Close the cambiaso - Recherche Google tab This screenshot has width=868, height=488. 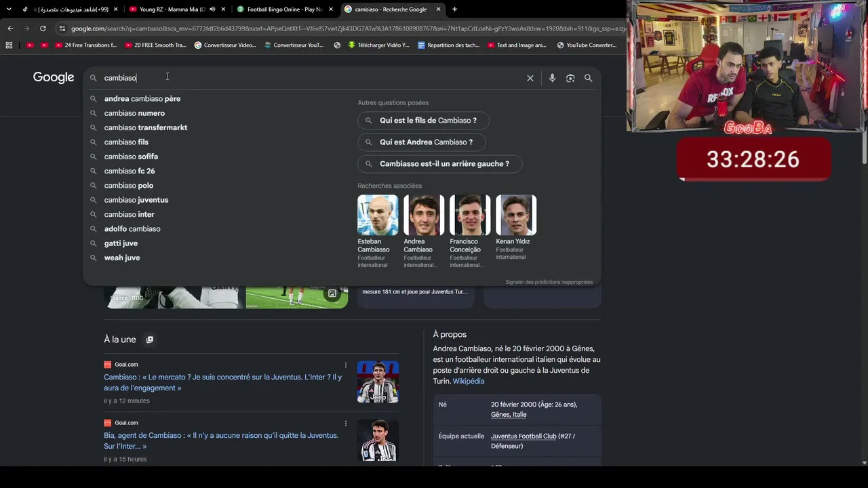[439, 9]
